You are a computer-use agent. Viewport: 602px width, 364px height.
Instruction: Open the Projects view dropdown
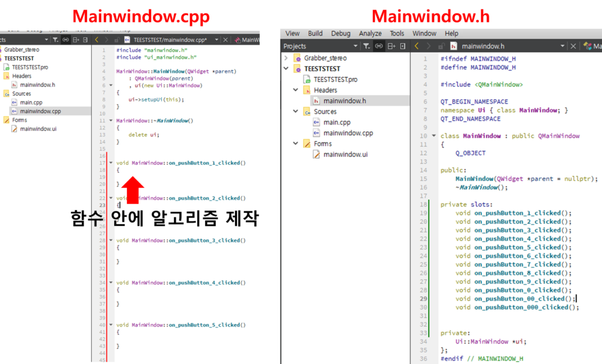355,46
